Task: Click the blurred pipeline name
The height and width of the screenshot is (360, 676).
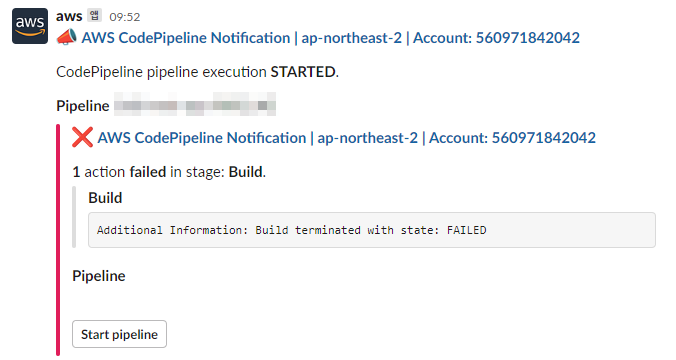Action: coord(195,105)
